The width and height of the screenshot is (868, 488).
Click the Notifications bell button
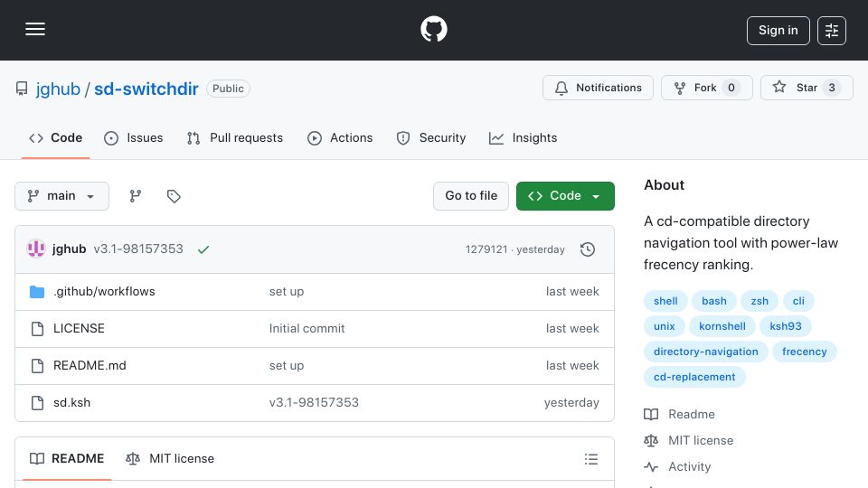click(x=598, y=88)
